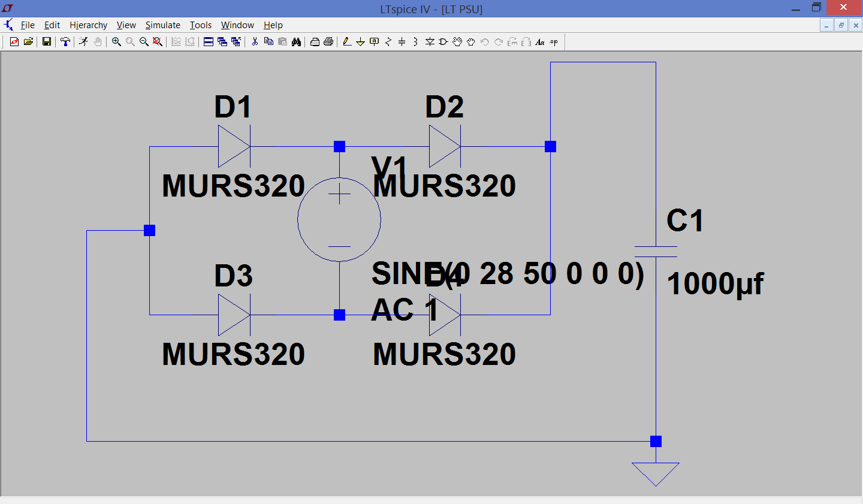Save the schematic with floppy icon
This screenshot has height=504, width=863.
pos(46,42)
